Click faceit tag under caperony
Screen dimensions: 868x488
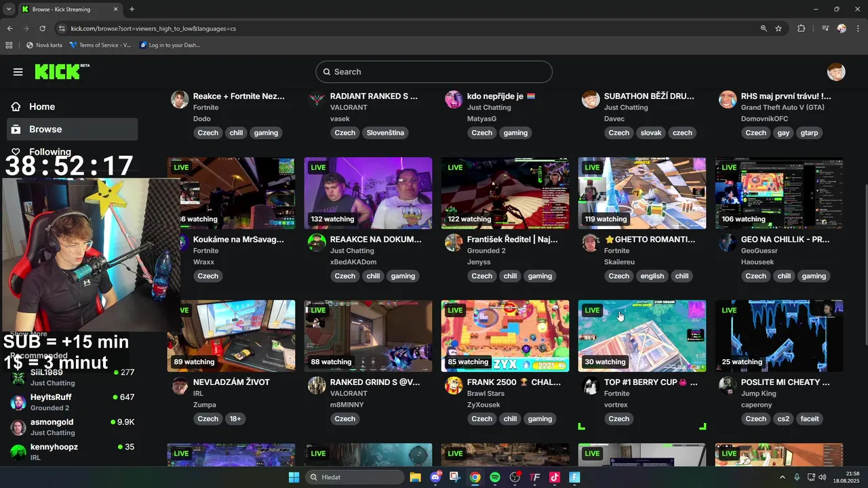point(810,419)
